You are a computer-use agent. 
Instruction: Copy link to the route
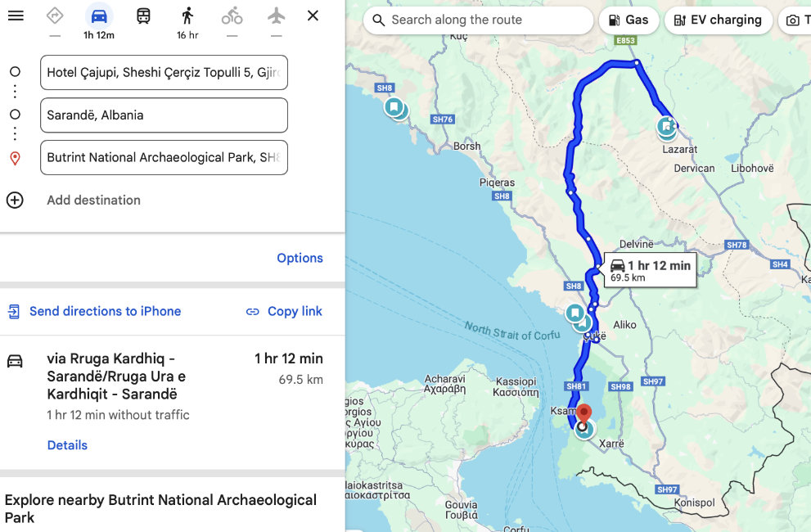(x=284, y=311)
